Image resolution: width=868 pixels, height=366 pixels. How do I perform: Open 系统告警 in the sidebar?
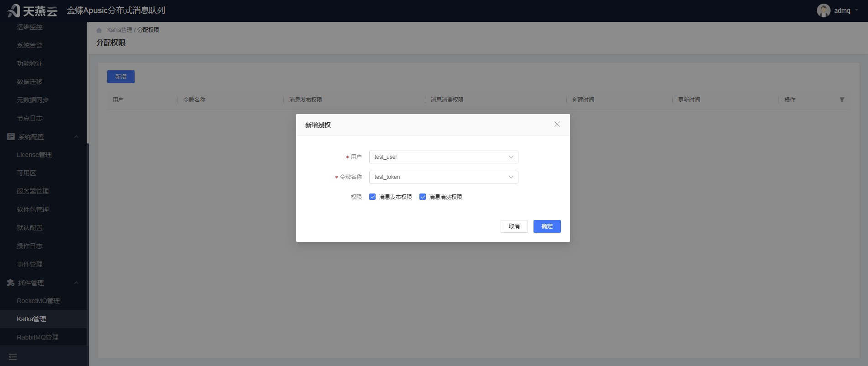tap(30, 45)
